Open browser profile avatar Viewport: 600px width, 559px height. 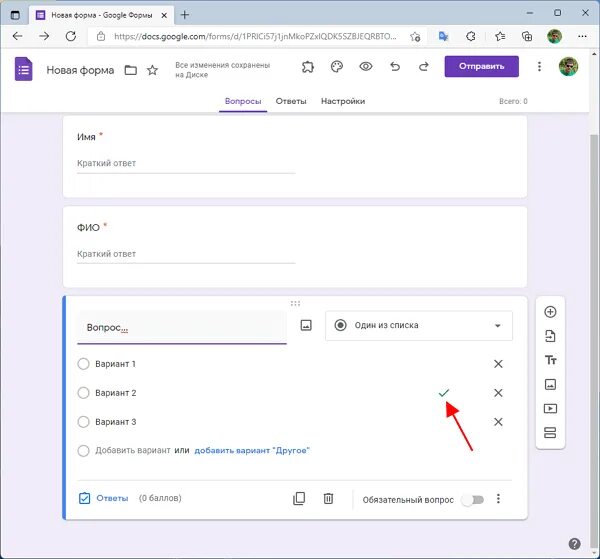click(x=554, y=36)
